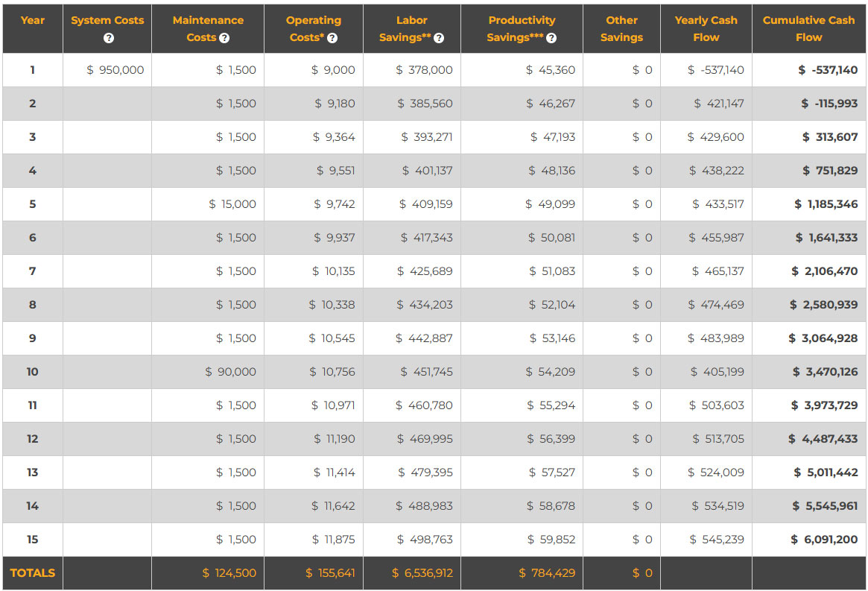
Task: Open the Productivity Savings help icon
Action: (551, 38)
